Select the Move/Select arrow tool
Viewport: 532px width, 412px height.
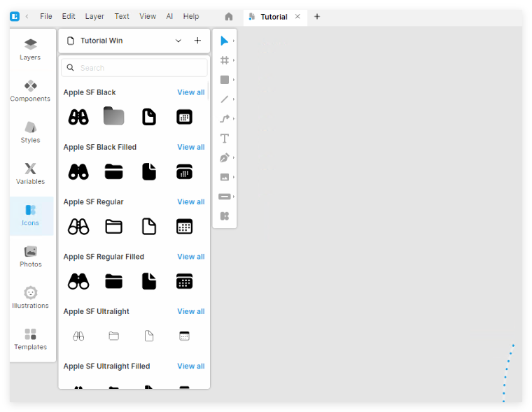tap(224, 41)
